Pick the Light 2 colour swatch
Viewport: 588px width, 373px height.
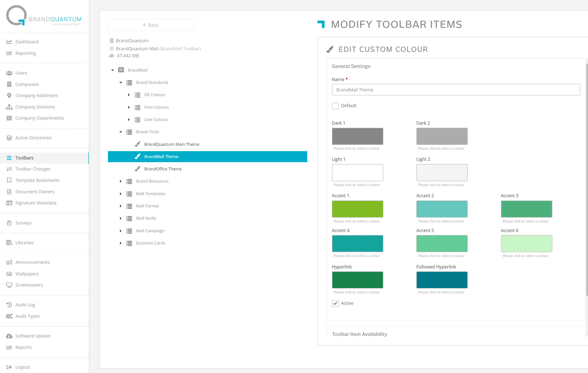pos(442,173)
